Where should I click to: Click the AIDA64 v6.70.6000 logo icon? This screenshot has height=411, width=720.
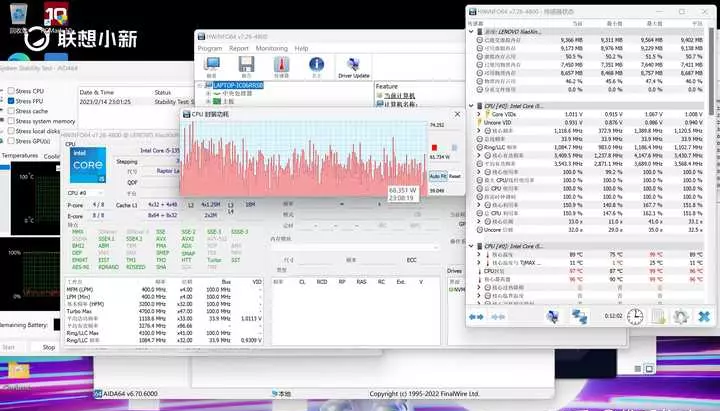[98, 394]
